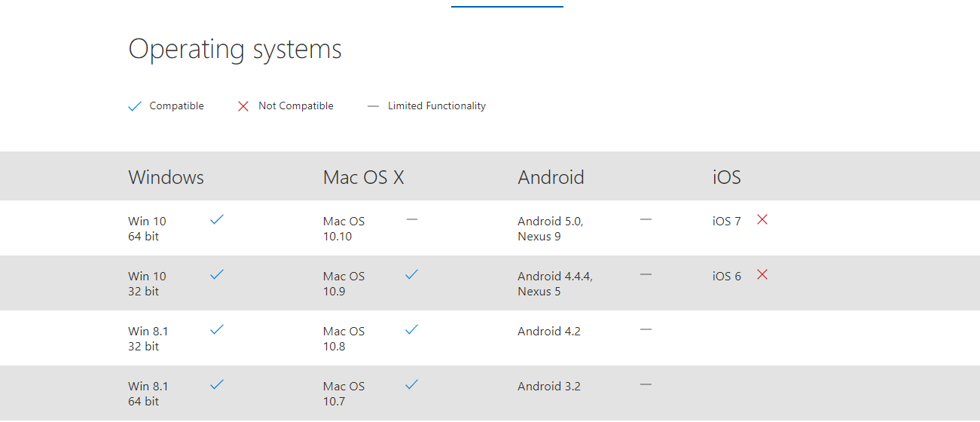Click the dash beside Android 3.2
This screenshot has width=980, height=422.
[x=646, y=384]
